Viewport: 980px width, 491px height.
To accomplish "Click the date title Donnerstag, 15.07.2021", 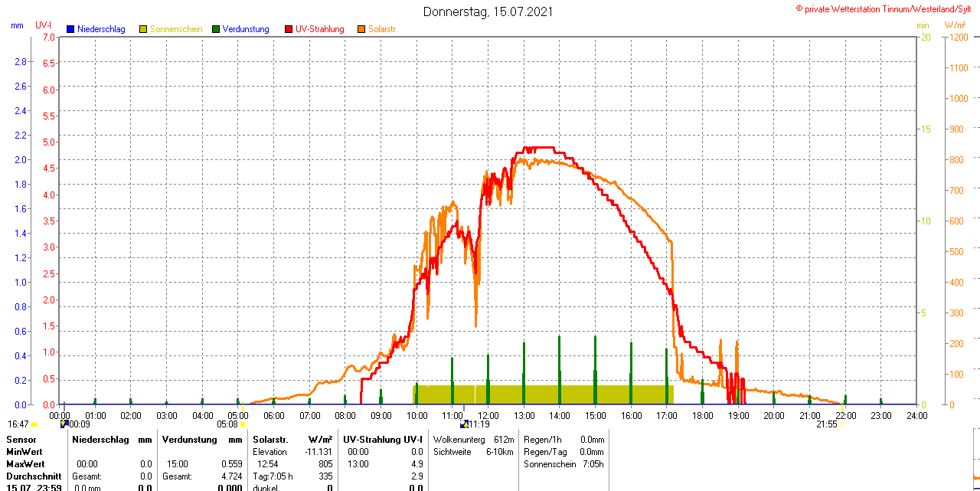I will coord(488,11).
